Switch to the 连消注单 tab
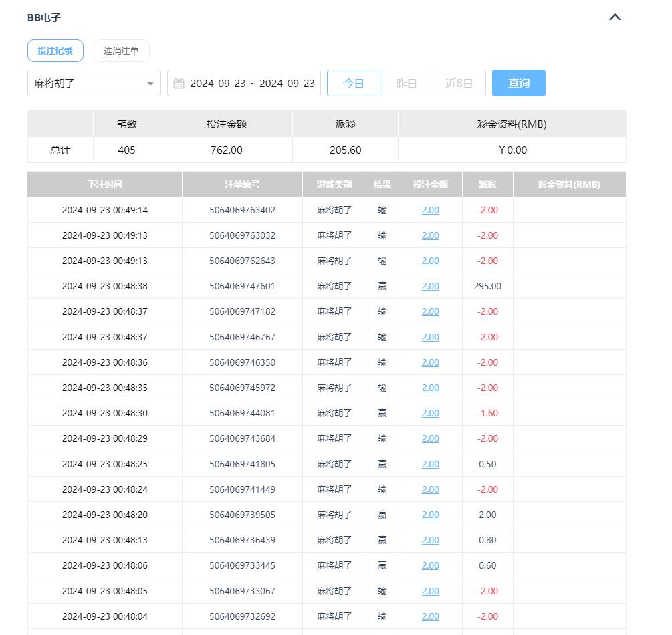672x635 pixels. (x=121, y=51)
